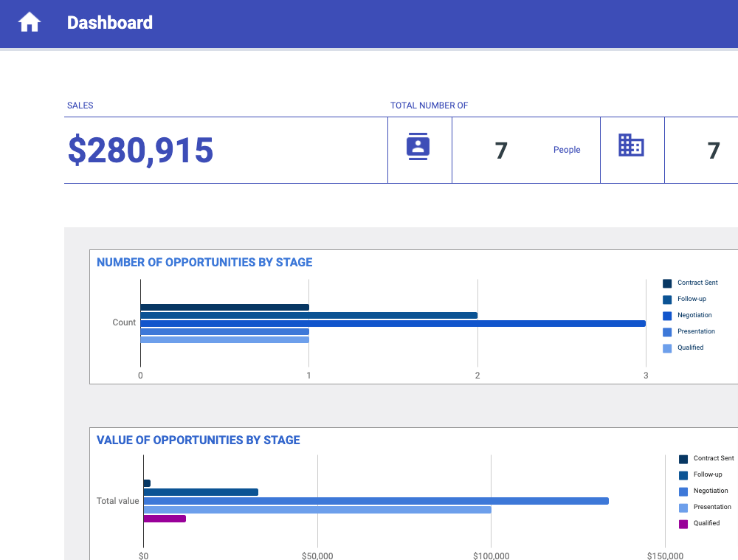Click the $280,915 sales total
Screen dimensions: 738x560
click(141, 151)
